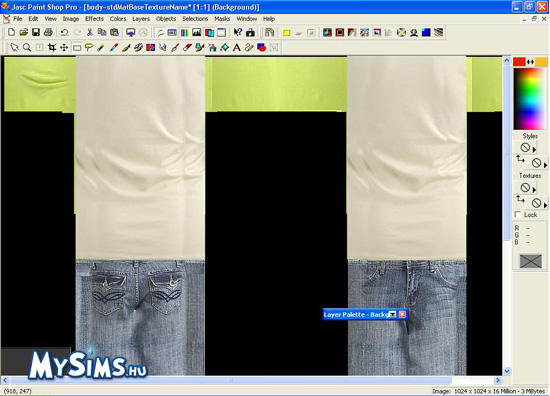
Task: Roll down the Layer Palette arrow button
Action: (x=393, y=314)
